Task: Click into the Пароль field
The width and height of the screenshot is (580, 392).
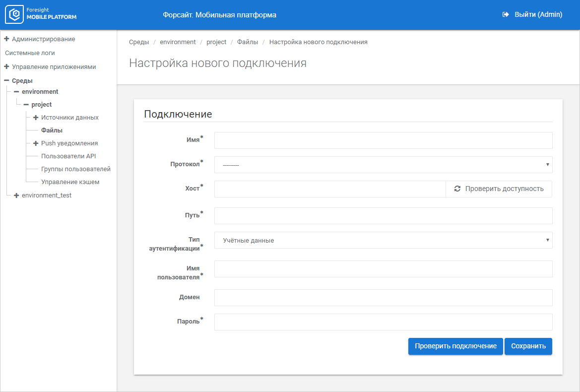Action: pyautogui.click(x=383, y=322)
